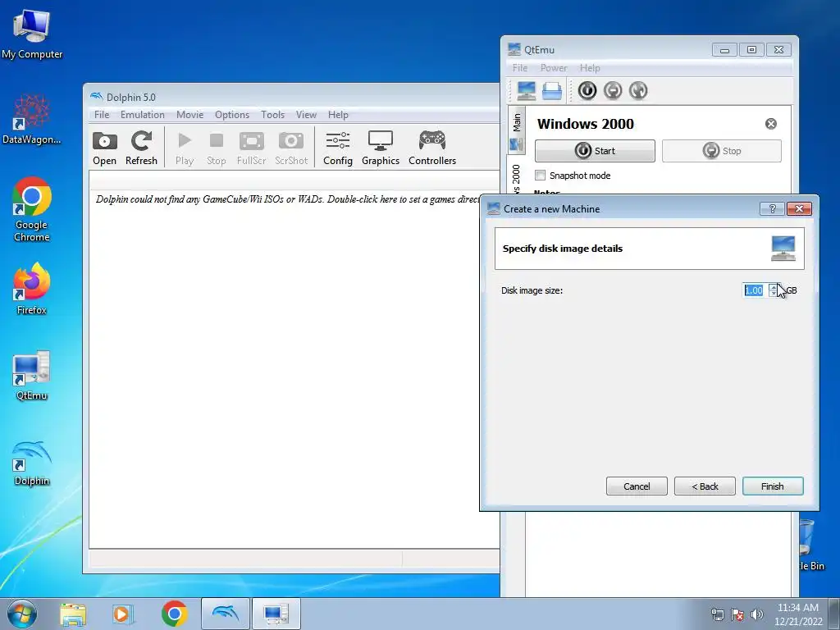Stop the Windows 2000 machine
Image resolution: width=840 pixels, height=630 pixels.
click(722, 151)
